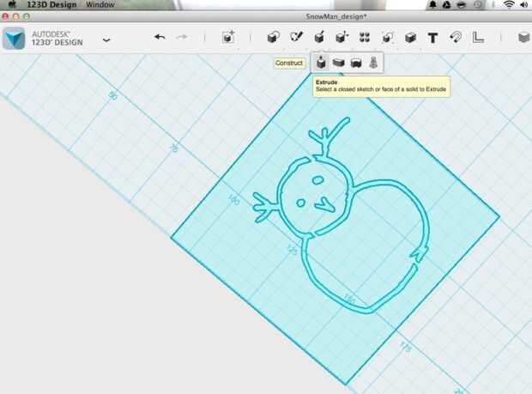Select the snowman's upper eye sketch
Image resolution: width=532 pixels, height=394 pixels.
click(317, 180)
